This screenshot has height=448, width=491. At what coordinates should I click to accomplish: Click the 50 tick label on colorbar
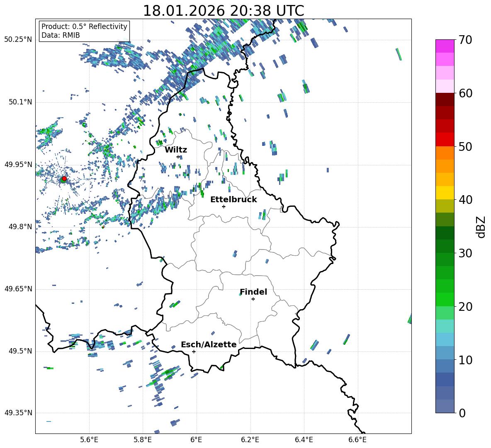[x=465, y=147]
